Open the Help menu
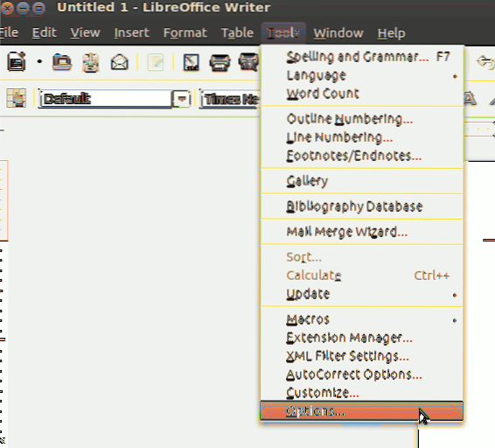 click(x=391, y=32)
